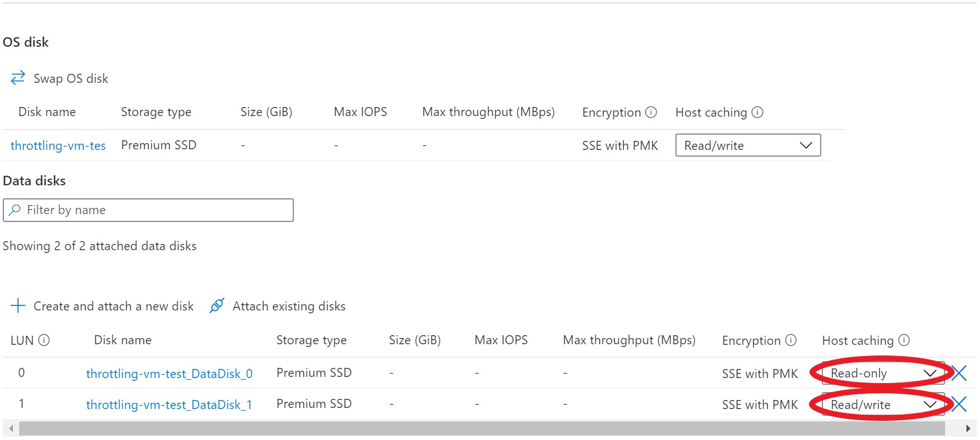Click the horizontal scrollbar right arrow
Screen dimensions: 980x440
pyautogui.click(x=968, y=428)
